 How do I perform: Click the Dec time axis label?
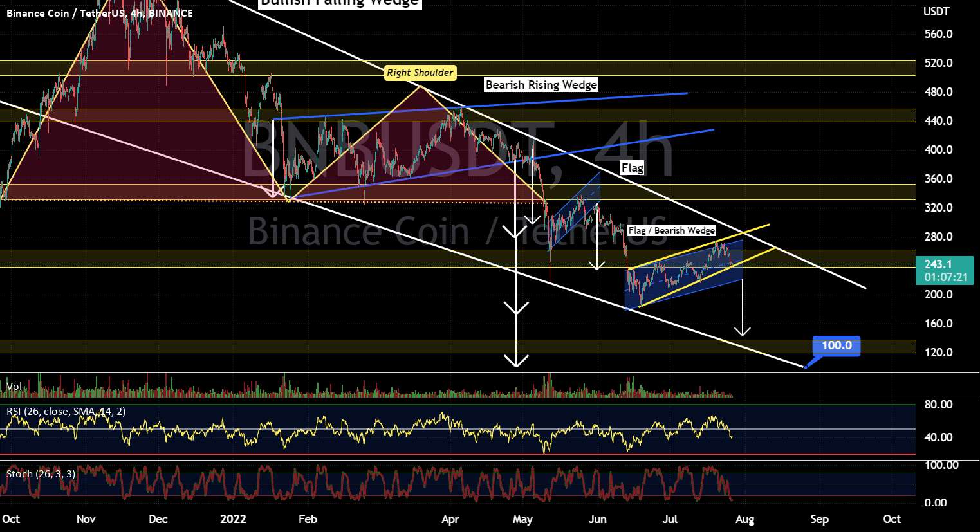(158, 519)
